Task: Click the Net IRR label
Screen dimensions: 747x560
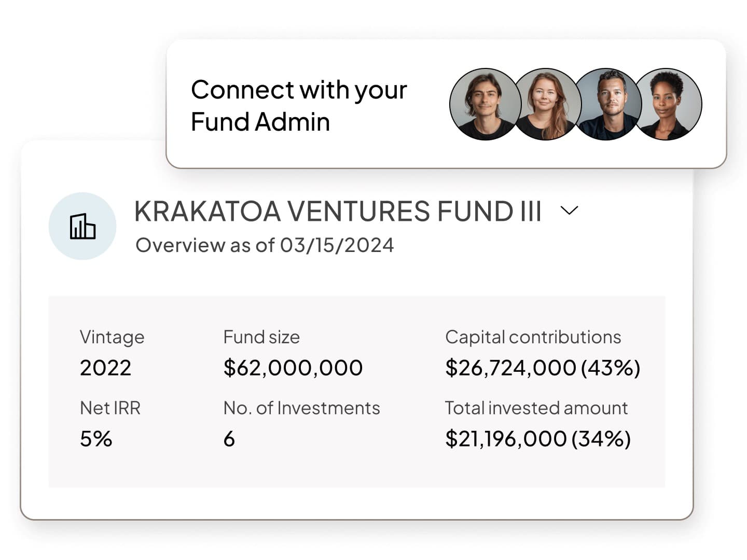Action: [x=110, y=408]
